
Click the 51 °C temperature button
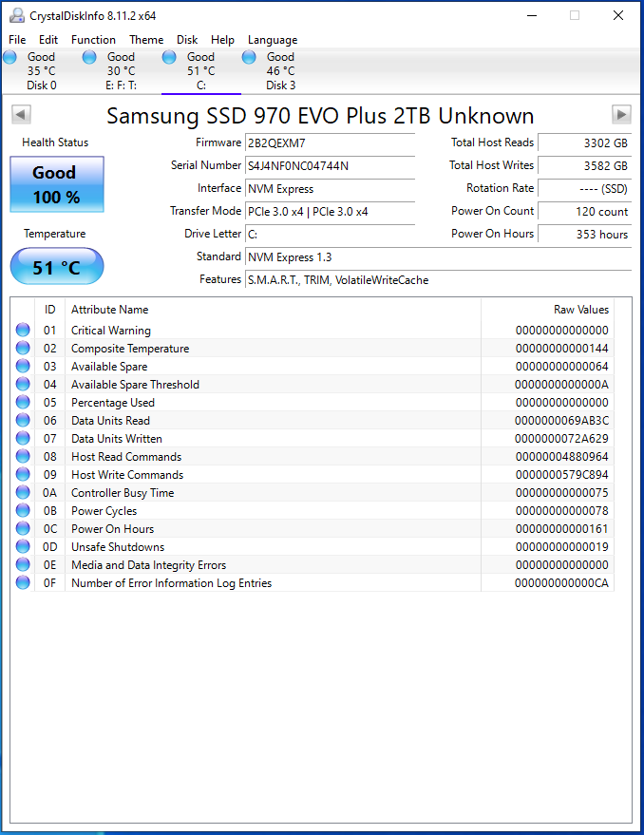(x=57, y=266)
